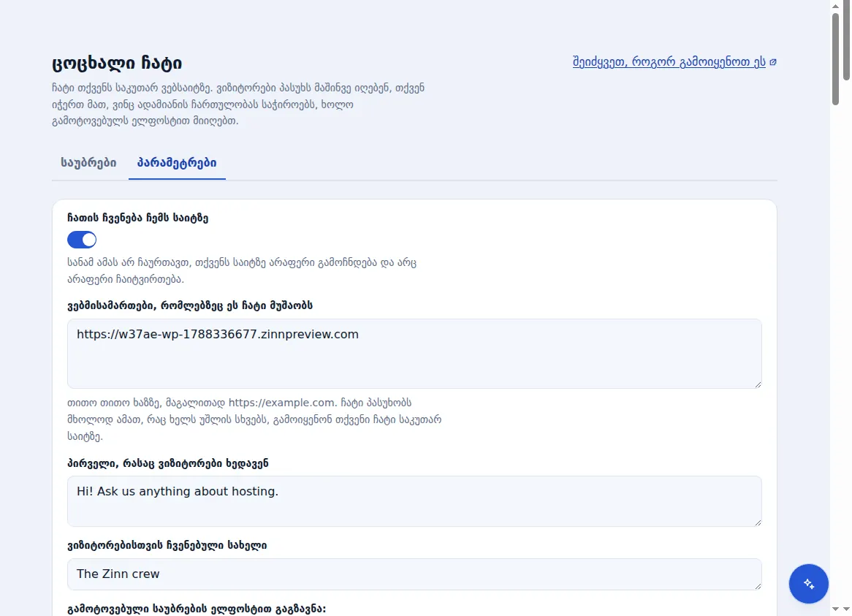
Task: Switch to the საუბრები tab
Action: point(88,162)
